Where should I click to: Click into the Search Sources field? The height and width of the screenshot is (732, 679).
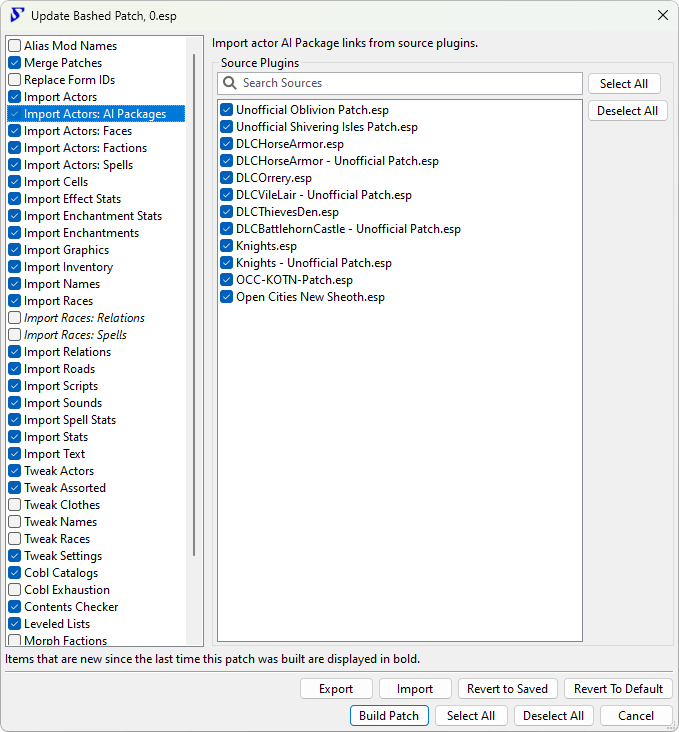click(x=400, y=83)
